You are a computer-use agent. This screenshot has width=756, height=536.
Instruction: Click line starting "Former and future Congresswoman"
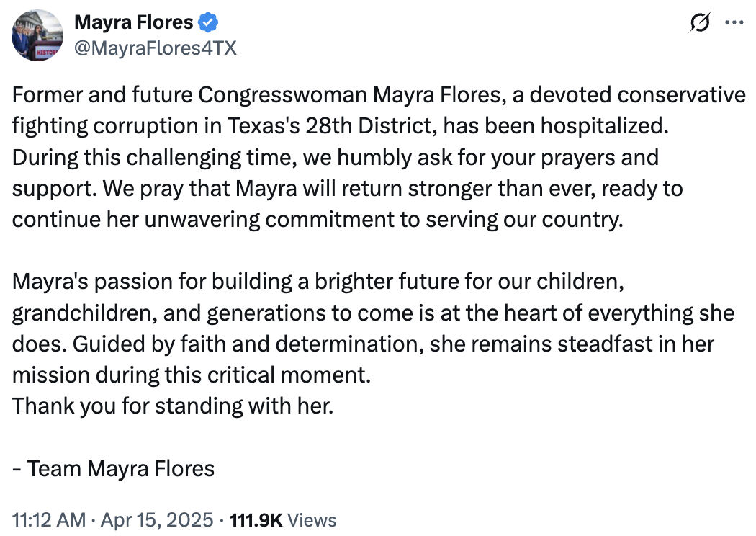[379, 95]
